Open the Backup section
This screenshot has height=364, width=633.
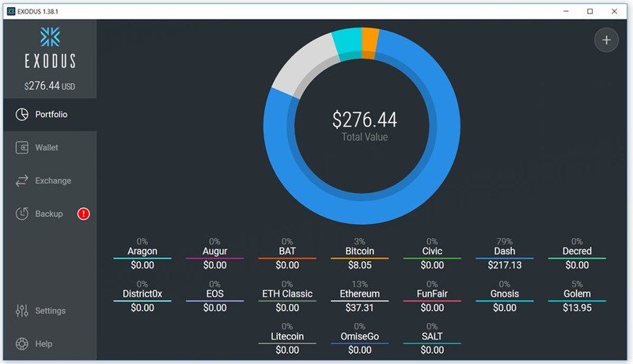click(50, 214)
